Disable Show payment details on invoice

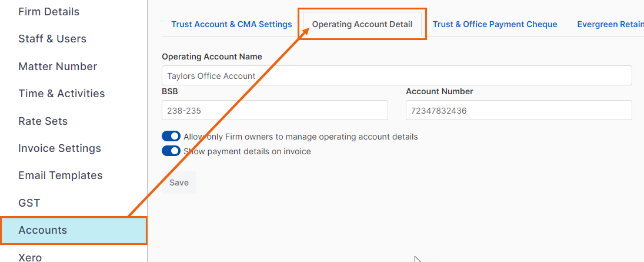click(x=171, y=151)
